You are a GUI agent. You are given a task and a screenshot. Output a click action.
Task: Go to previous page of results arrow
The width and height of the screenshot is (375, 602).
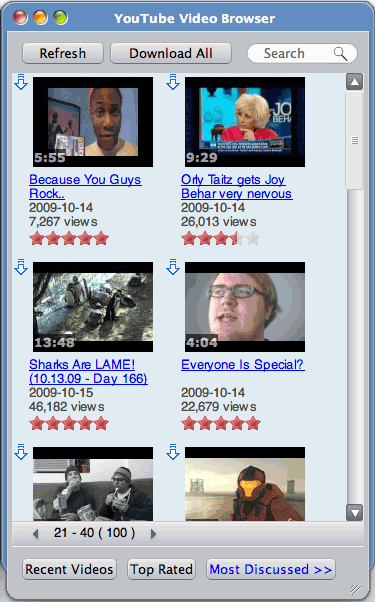coord(36,533)
